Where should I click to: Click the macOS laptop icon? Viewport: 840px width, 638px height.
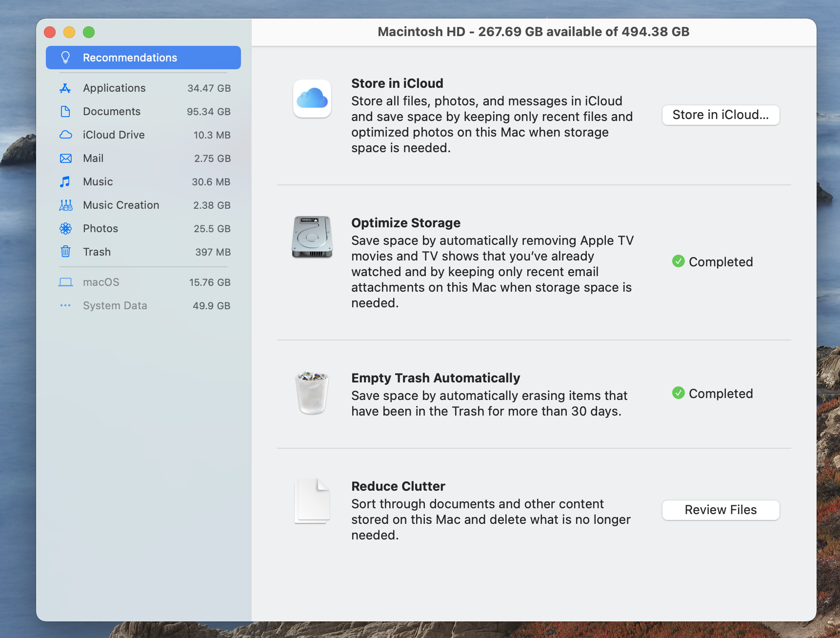[65, 282]
